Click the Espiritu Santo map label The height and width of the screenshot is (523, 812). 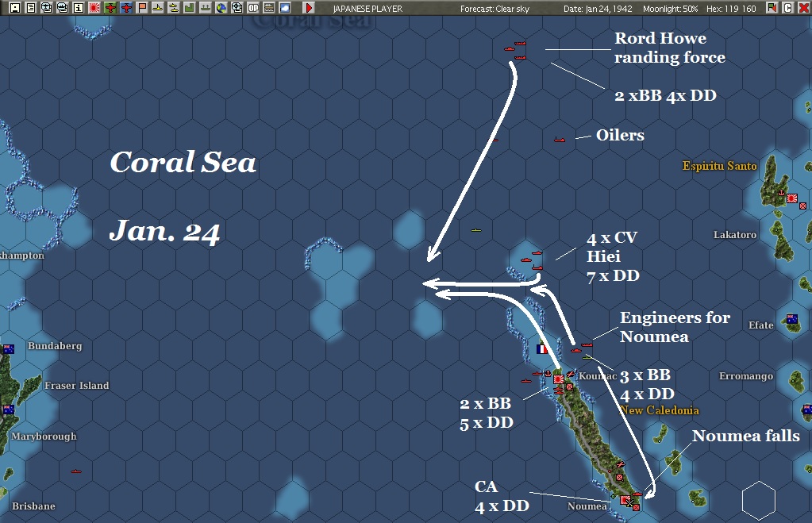[x=719, y=166]
